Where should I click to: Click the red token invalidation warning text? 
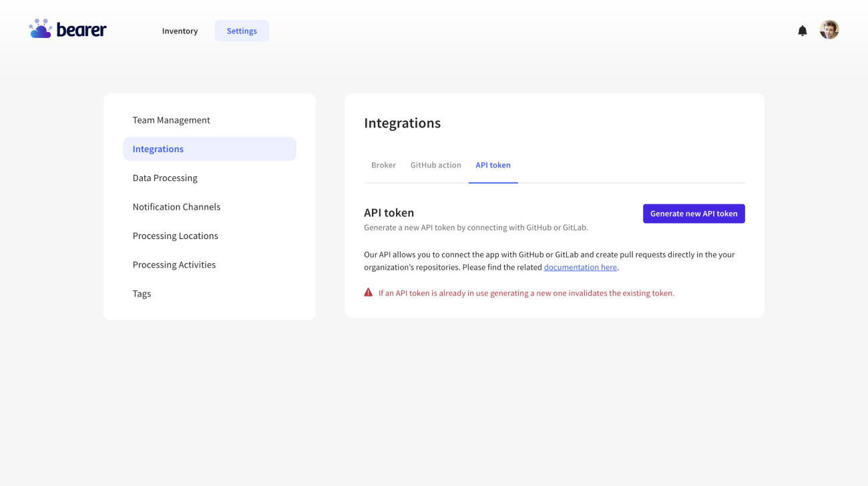pyautogui.click(x=526, y=293)
